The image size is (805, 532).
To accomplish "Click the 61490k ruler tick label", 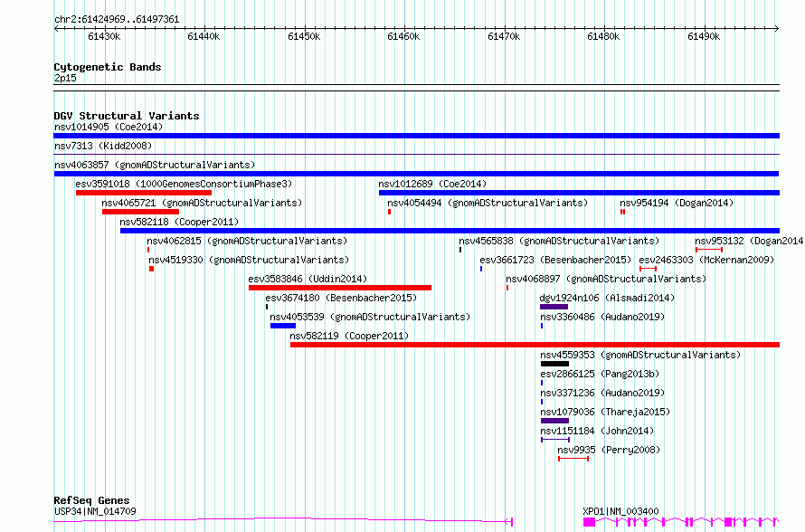I will click(x=704, y=36).
